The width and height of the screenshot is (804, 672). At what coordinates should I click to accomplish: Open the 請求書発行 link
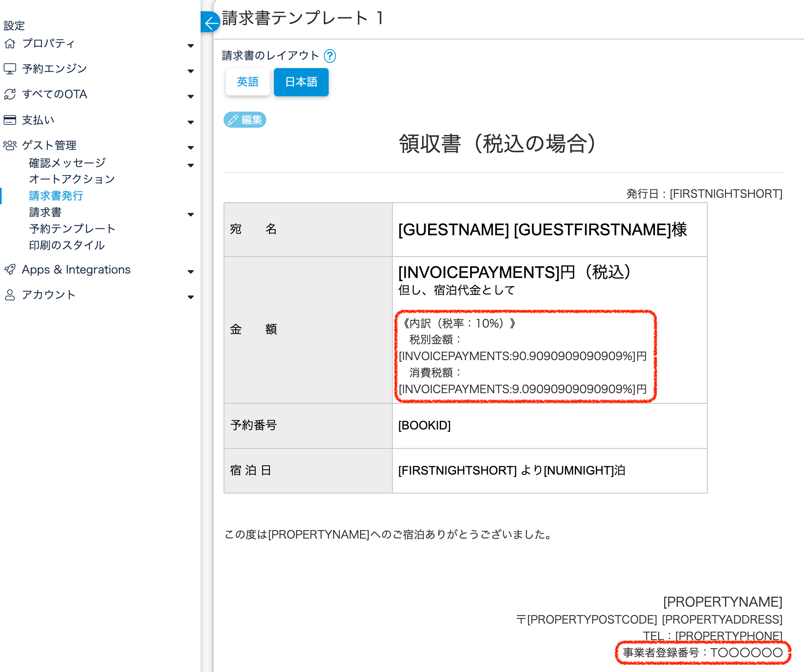56,196
